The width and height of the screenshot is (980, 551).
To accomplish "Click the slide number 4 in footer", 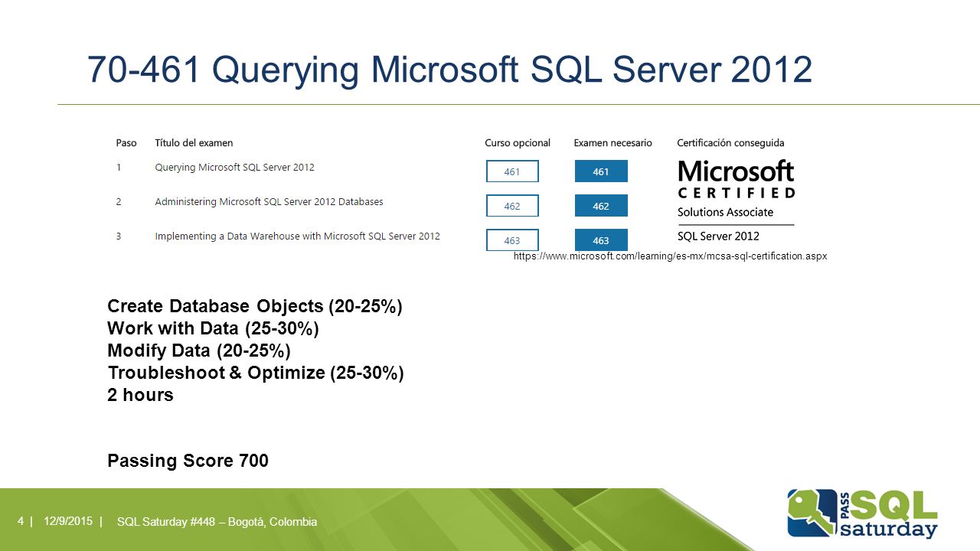I will coord(21,521).
